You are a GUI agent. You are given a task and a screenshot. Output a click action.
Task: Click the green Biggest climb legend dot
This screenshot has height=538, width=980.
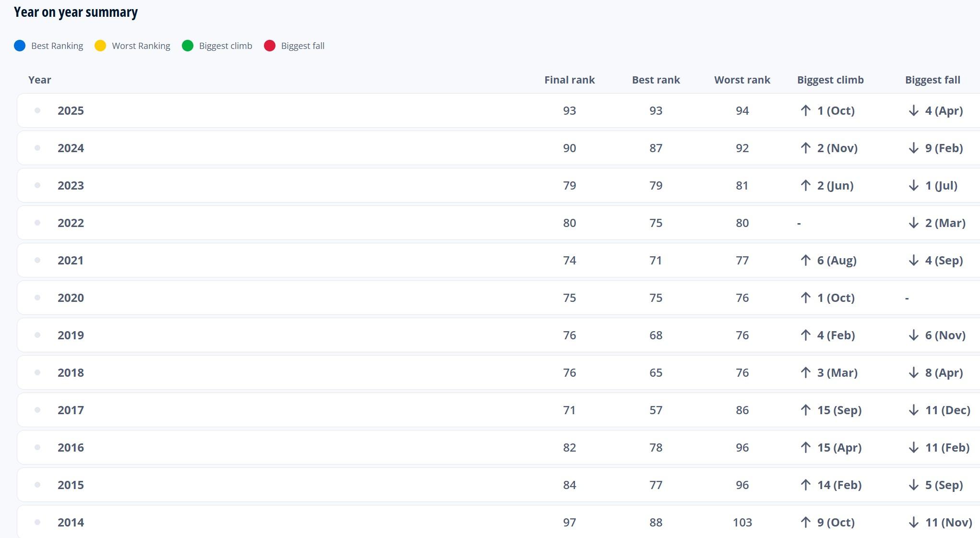click(188, 46)
